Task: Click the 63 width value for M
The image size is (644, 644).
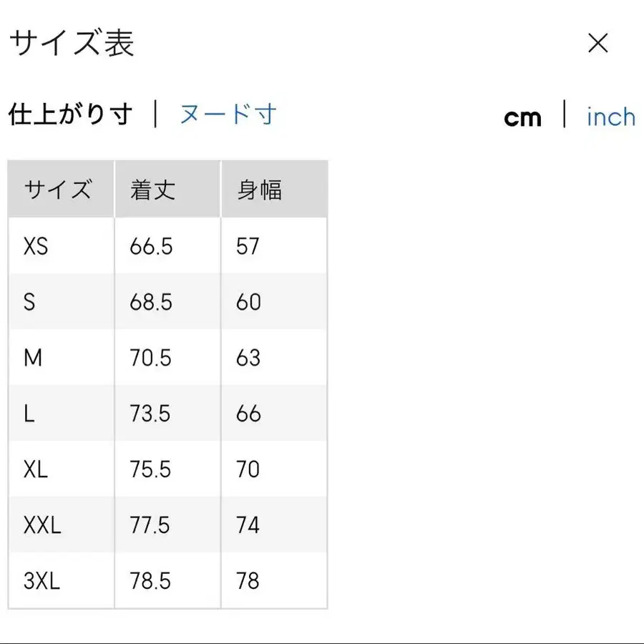Action: tap(248, 358)
